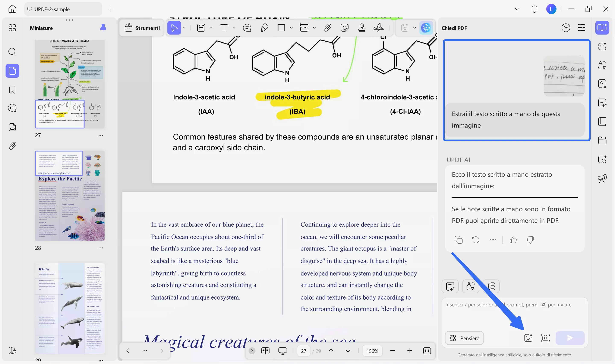Expand the snapshot tool dropdown

click(x=414, y=28)
